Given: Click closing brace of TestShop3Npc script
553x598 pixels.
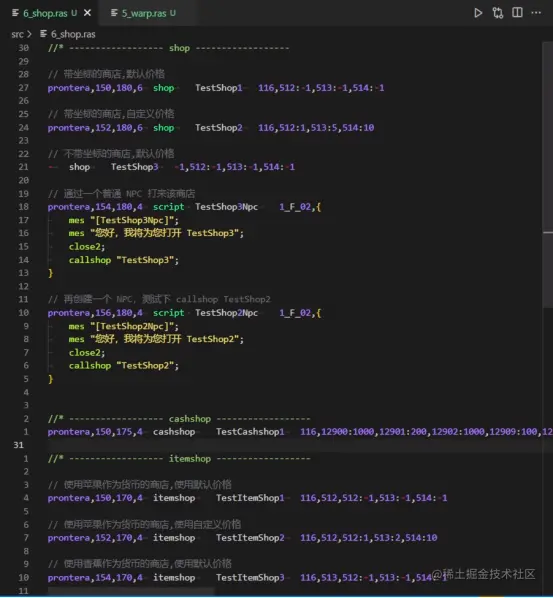Looking at the screenshot, I should click(x=50, y=273).
